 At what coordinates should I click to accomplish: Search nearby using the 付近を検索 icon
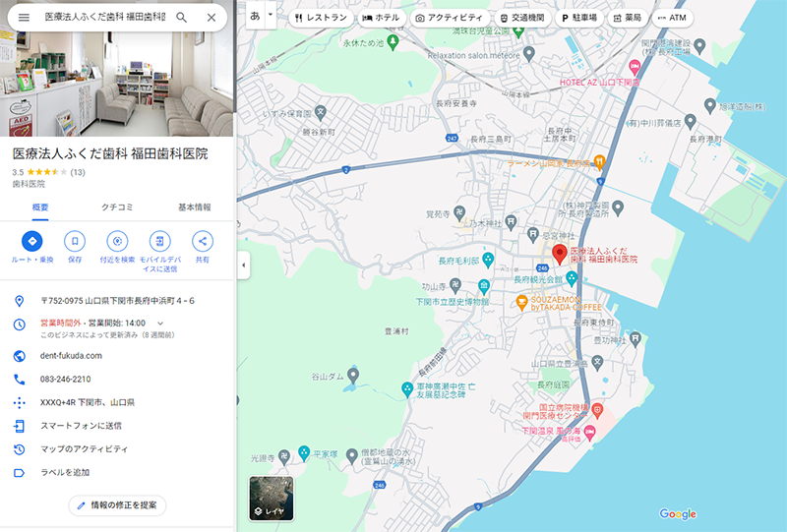click(x=117, y=241)
